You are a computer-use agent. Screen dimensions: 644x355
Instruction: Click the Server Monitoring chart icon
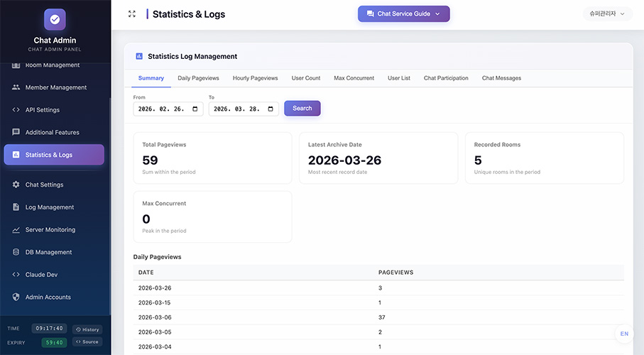point(16,229)
